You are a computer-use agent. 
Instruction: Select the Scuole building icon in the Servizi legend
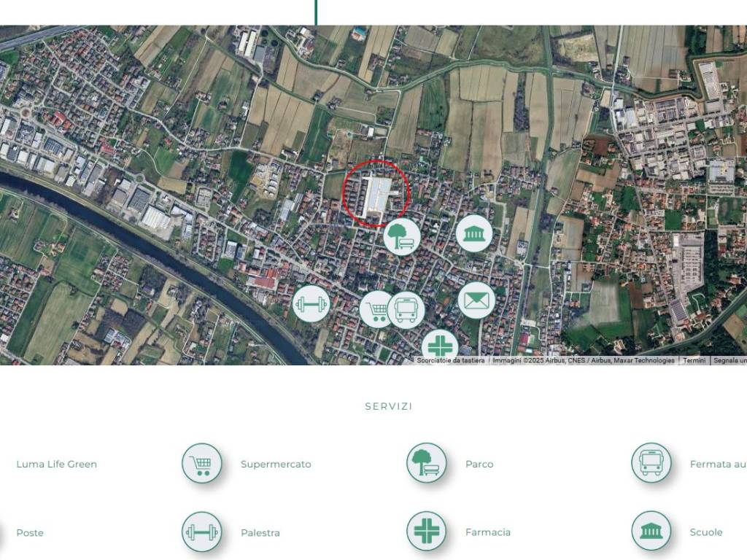(x=651, y=532)
